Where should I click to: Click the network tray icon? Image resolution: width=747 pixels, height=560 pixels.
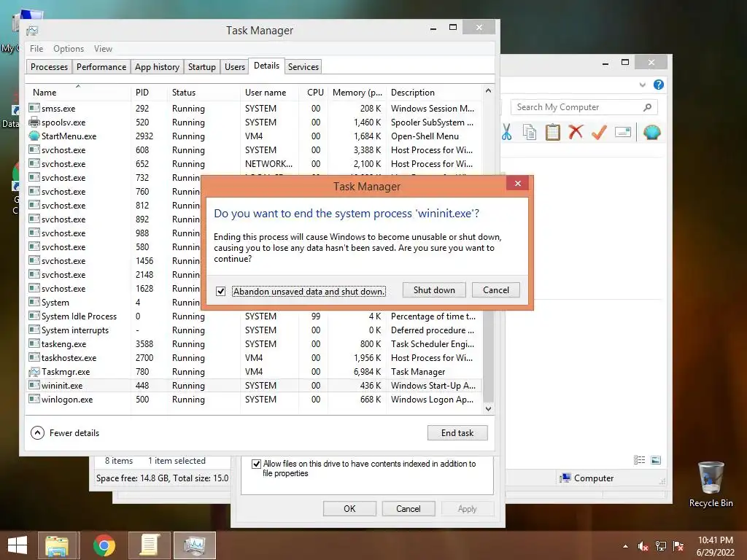click(x=661, y=546)
